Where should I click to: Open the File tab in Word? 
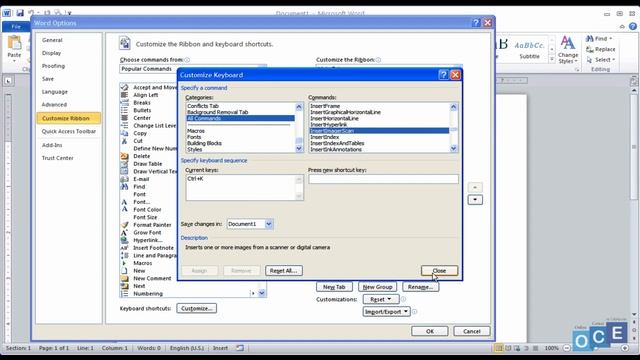click(x=16, y=27)
